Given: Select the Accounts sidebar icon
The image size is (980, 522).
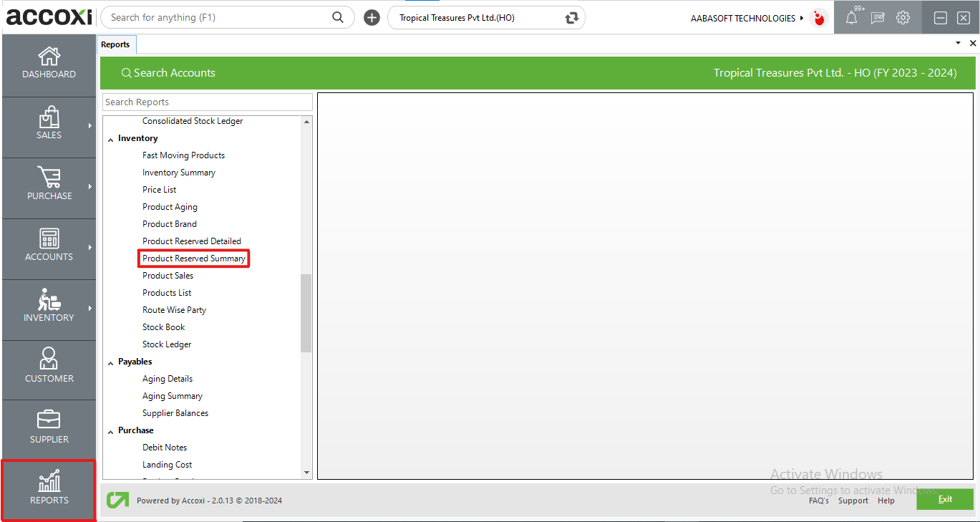Looking at the screenshot, I should point(49,246).
